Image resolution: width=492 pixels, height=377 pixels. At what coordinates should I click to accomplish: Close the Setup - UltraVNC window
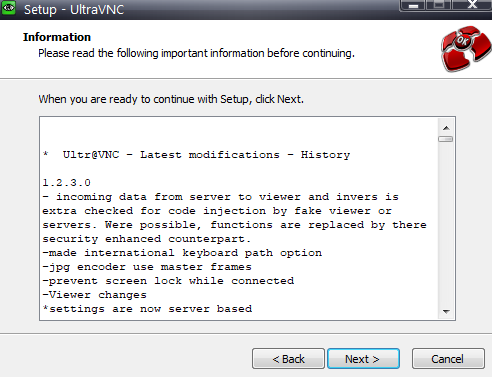[x=472, y=5]
